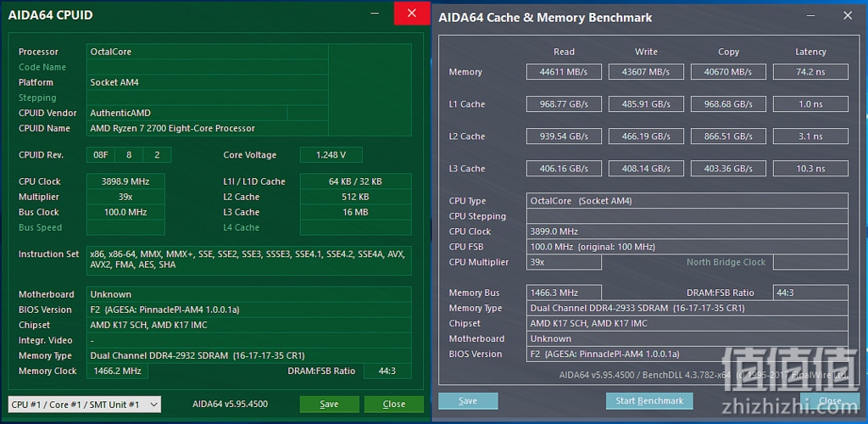868x424 pixels.
Task: Select CPUID Rev. 08F cell
Action: pyautogui.click(x=101, y=155)
